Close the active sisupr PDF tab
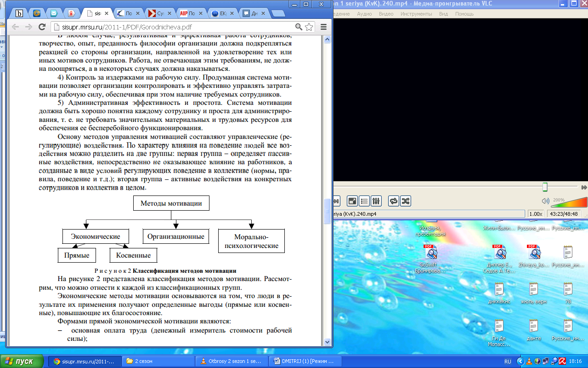 click(x=106, y=13)
